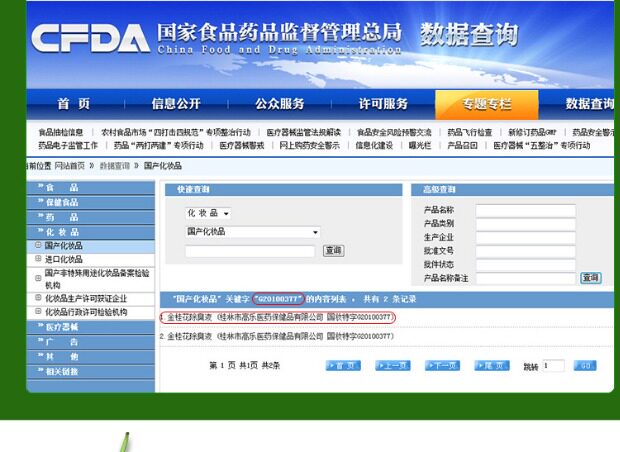The image size is (620, 452).
Task: Click the 产品名称备注 input field
Action: [x=525, y=278]
